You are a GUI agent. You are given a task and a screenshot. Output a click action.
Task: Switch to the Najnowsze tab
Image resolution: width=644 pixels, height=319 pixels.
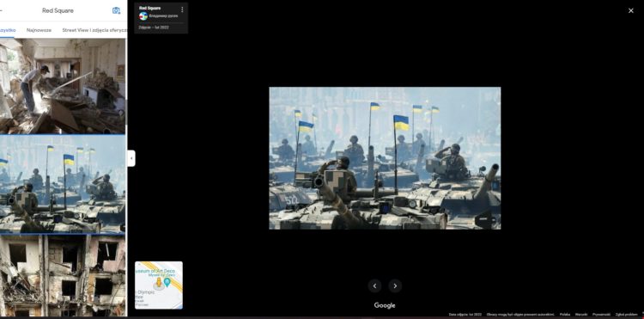pos(39,30)
